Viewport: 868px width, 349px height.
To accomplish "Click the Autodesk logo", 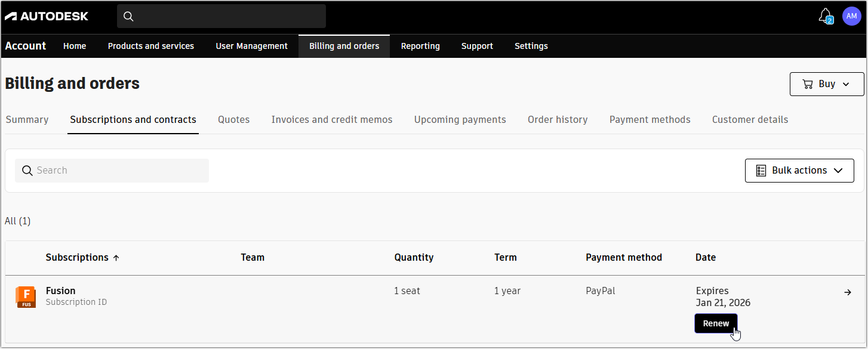I will 47,16.
